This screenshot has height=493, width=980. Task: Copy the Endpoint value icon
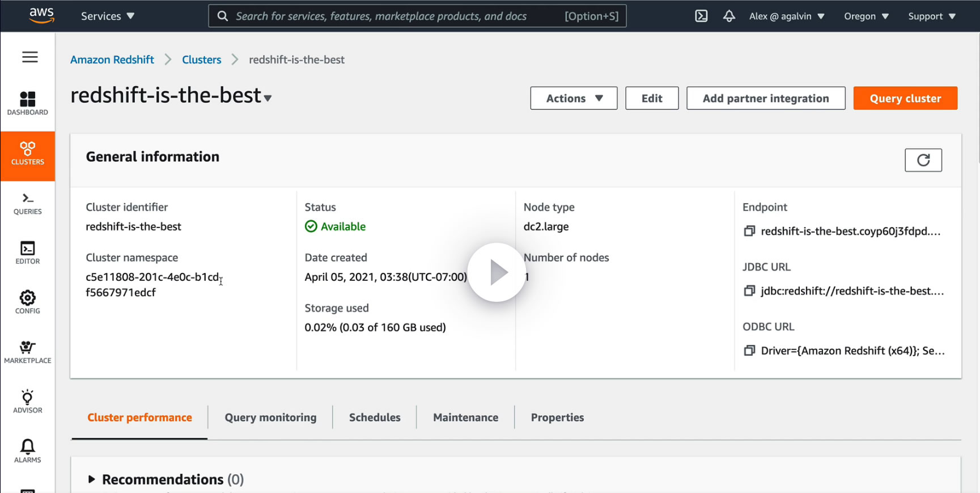[749, 231]
